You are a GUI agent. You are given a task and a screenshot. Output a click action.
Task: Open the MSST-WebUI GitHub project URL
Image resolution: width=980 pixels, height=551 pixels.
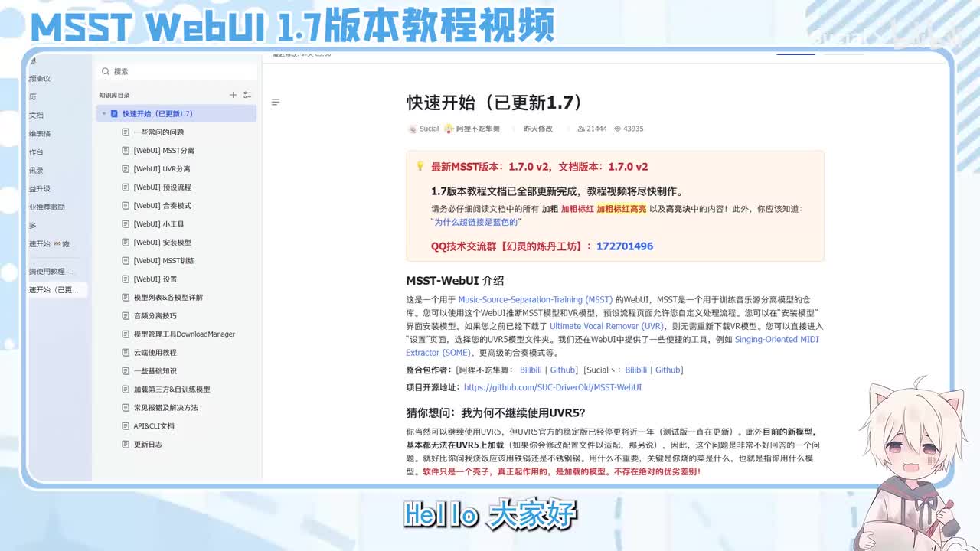pos(553,387)
